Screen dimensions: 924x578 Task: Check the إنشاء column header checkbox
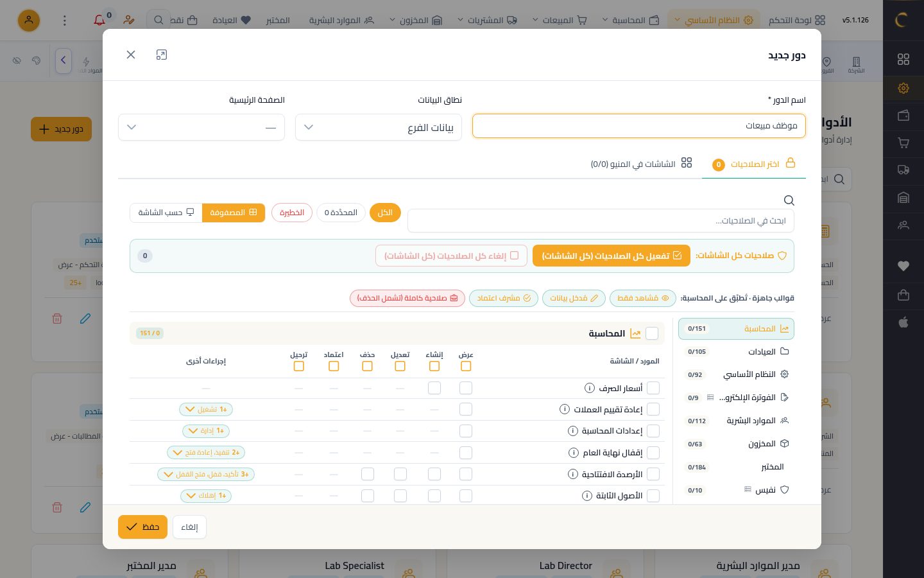point(434,366)
